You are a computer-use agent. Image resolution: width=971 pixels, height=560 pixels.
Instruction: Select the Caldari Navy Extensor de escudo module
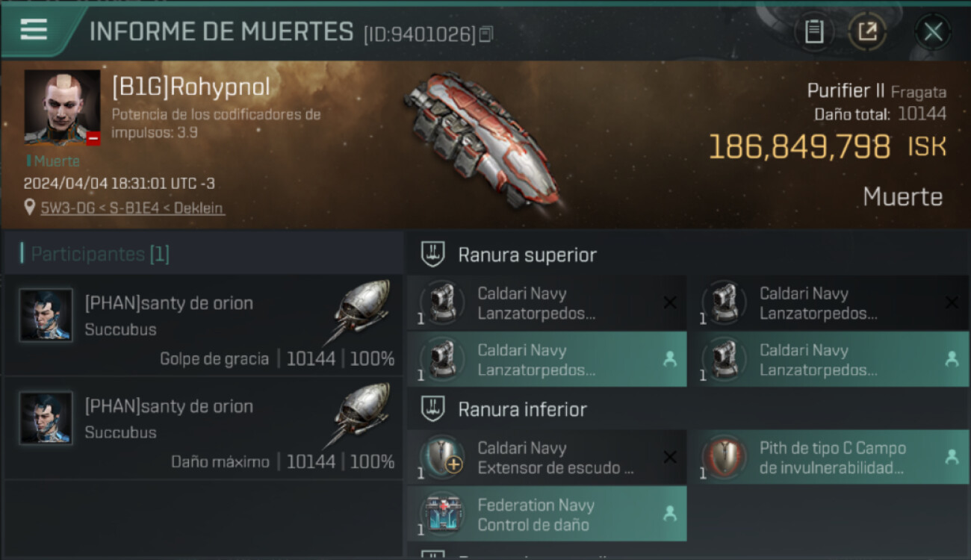tap(547, 457)
